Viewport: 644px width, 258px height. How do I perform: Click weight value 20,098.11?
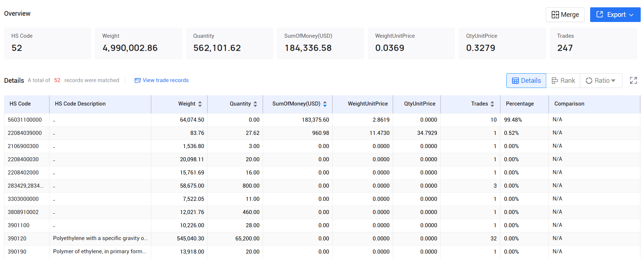coord(192,159)
